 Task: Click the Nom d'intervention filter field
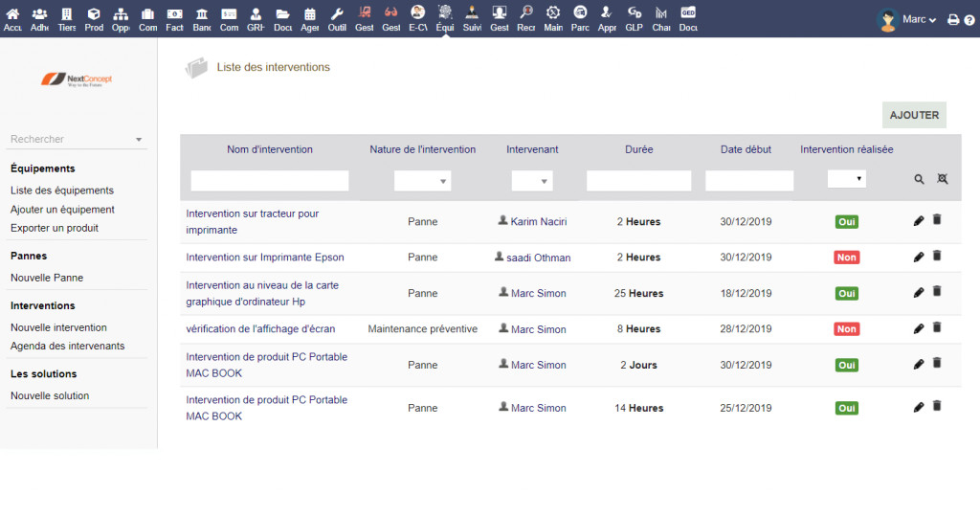point(270,181)
